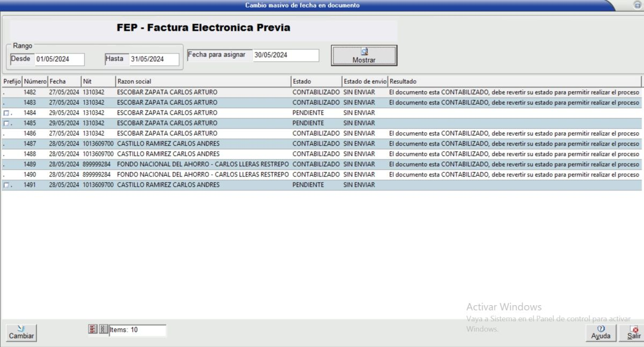Focus the Hasta date field
The width and height of the screenshot is (644, 347).
point(154,60)
